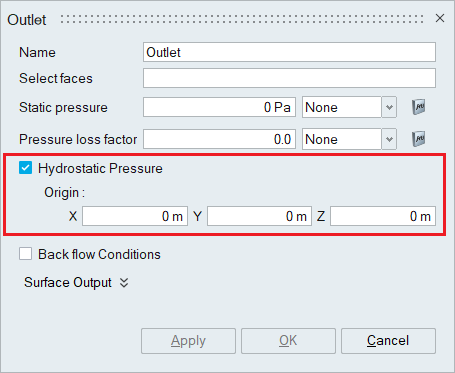This screenshot has height=373, width=455.
Task: Click the dotted drag handle in title bar
Action: pos(242,19)
